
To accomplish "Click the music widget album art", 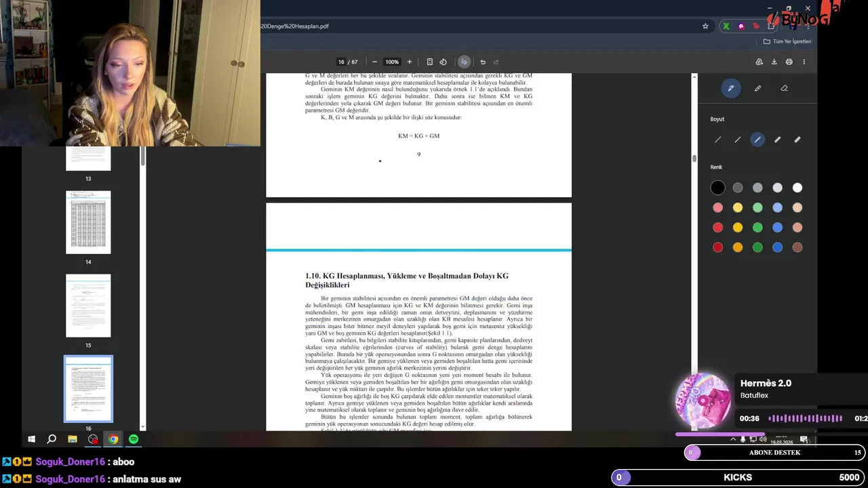I will [x=703, y=400].
